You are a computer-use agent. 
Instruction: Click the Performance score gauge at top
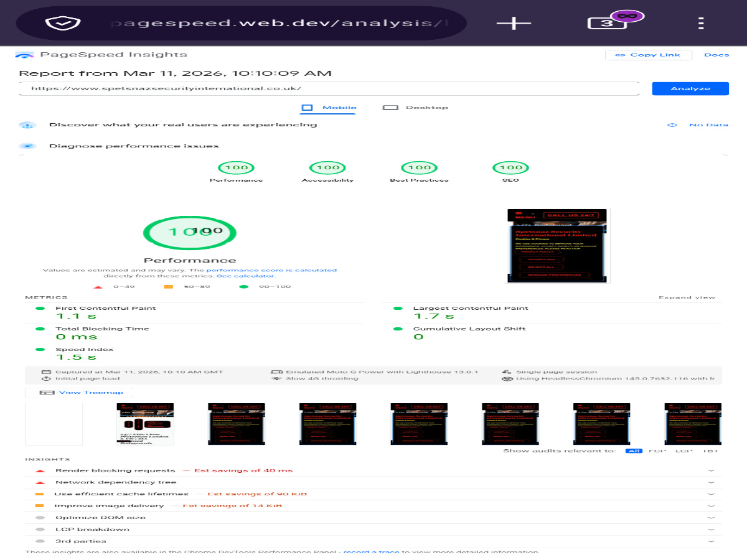tap(236, 167)
